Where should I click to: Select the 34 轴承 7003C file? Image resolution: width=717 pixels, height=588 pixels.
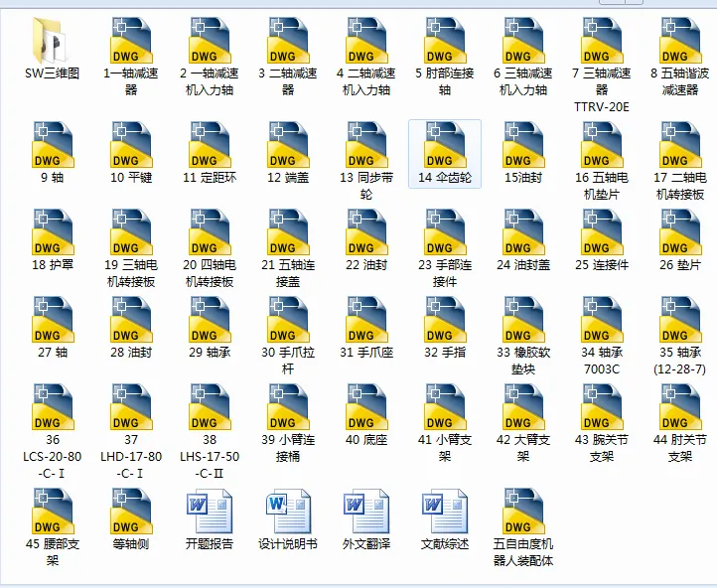tap(602, 336)
